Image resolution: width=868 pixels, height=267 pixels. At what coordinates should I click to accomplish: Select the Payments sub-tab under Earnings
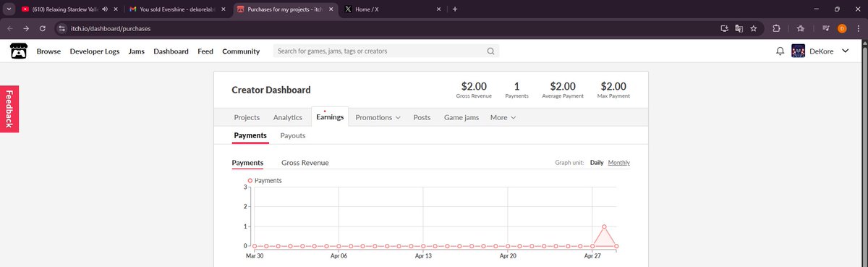click(x=250, y=135)
